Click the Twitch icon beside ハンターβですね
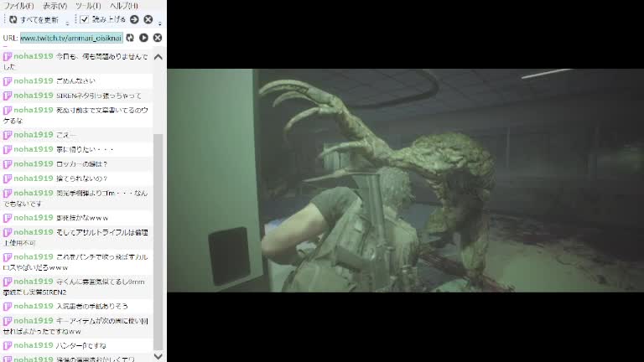The width and height of the screenshot is (644, 362). 8,345
